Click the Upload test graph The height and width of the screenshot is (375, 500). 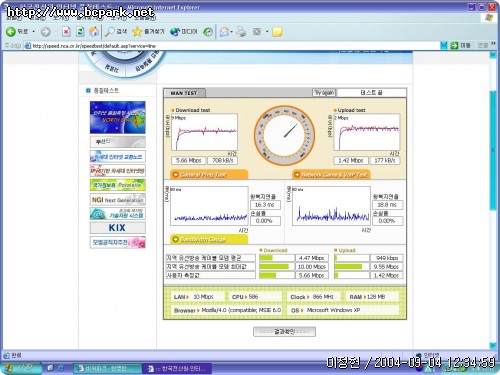(x=367, y=132)
